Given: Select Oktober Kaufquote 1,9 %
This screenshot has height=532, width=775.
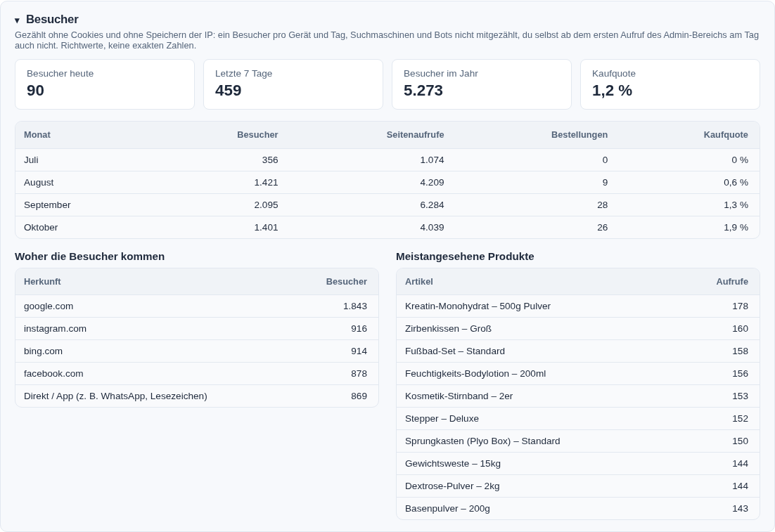Looking at the screenshot, I should (x=736, y=227).
